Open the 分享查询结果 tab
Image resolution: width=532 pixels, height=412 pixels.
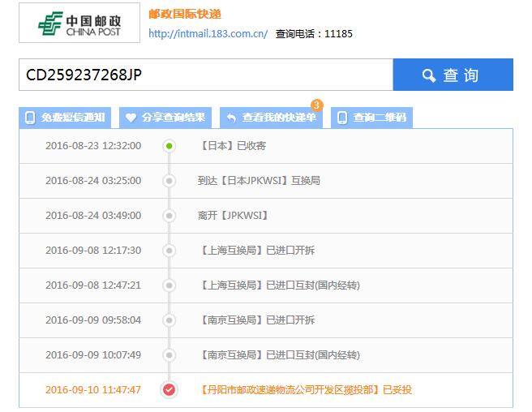point(165,118)
